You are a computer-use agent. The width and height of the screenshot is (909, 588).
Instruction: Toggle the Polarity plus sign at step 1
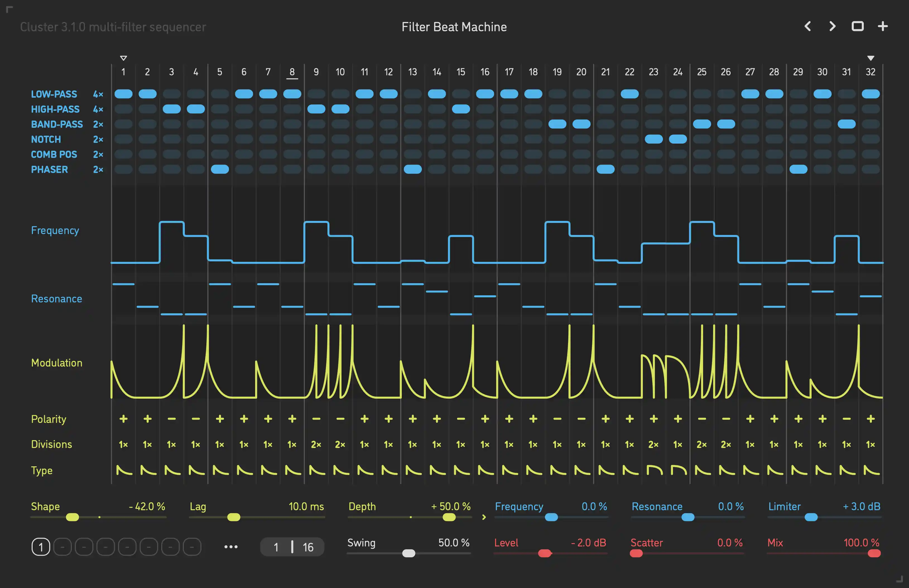[123, 419]
